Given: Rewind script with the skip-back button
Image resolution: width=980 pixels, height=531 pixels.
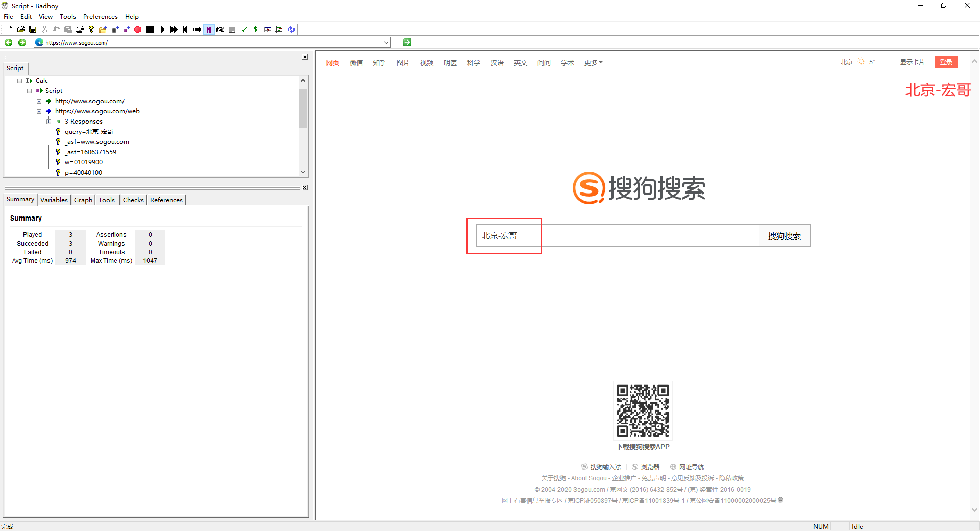Looking at the screenshot, I should pos(185,29).
